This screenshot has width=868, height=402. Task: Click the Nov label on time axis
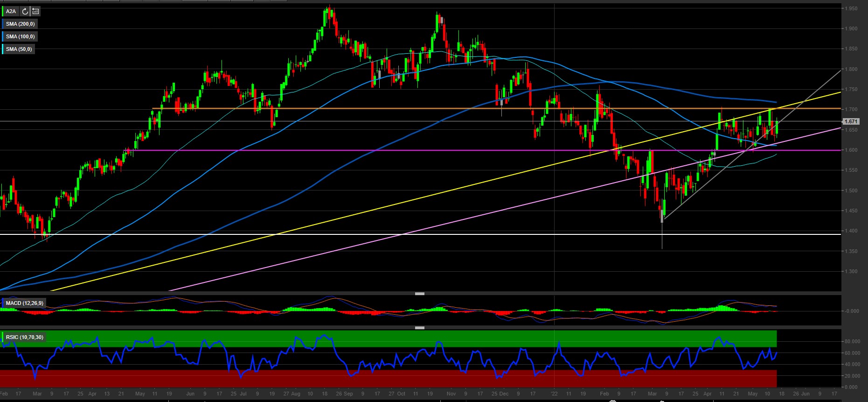[451, 394]
